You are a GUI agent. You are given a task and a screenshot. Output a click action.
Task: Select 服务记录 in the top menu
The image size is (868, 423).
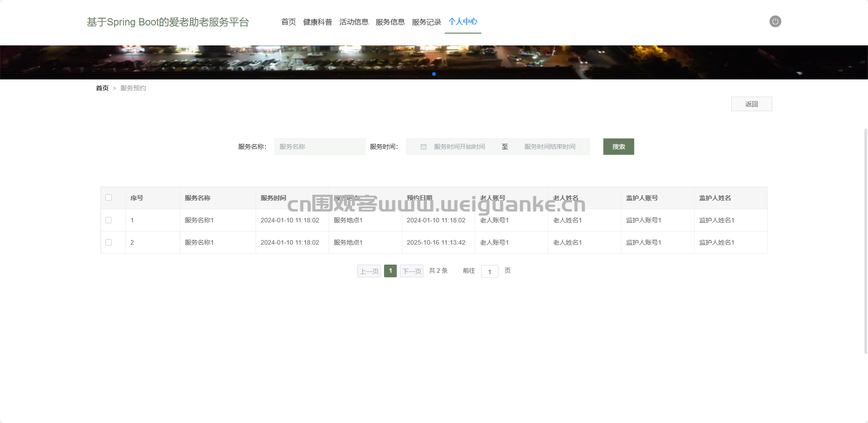point(426,22)
